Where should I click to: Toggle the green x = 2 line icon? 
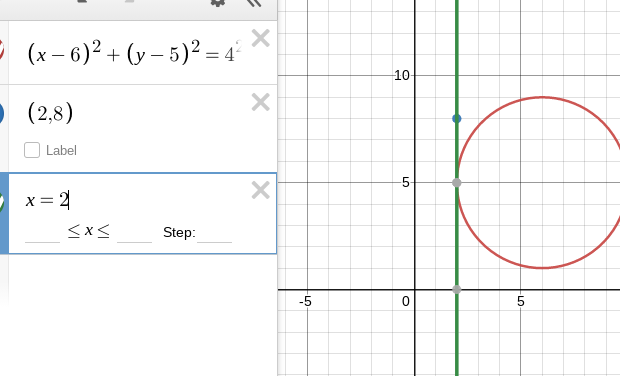pyautogui.click(x=2, y=202)
